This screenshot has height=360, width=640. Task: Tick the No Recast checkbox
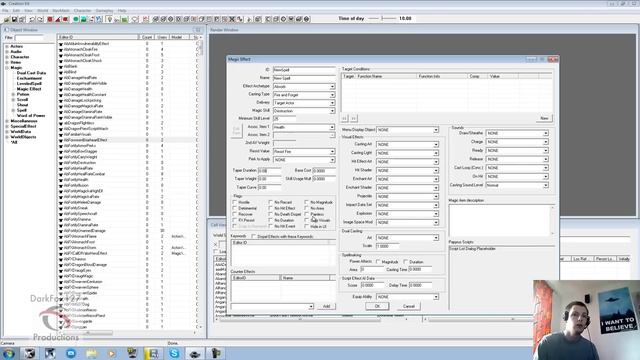click(x=271, y=202)
